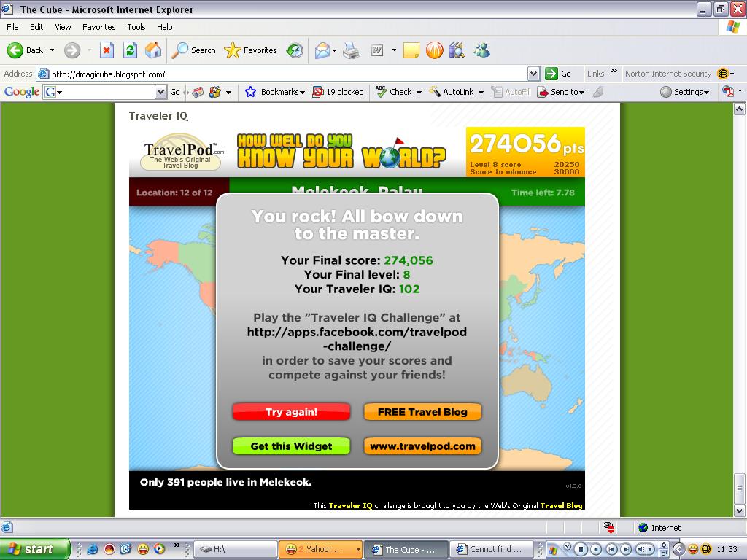Viewport: 747px width, 560px height.
Task: Click the highlighter icon in Google toolbar
Action: pyautogui.click(x=598, y=92)
